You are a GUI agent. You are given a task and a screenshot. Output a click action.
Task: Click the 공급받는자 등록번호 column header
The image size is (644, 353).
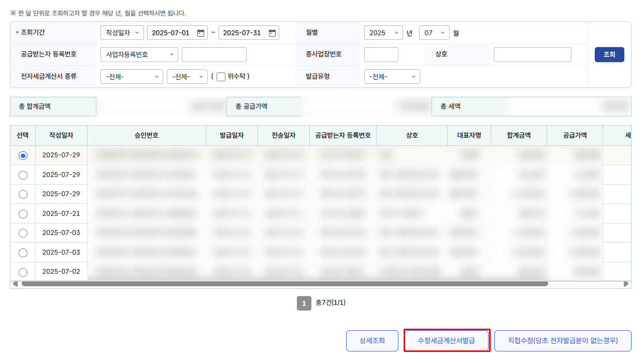tap(343, 136)
